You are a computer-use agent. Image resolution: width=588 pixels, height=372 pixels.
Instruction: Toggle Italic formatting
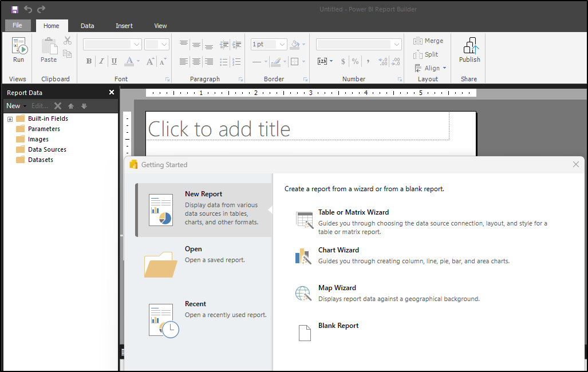[x=101, y=61]
